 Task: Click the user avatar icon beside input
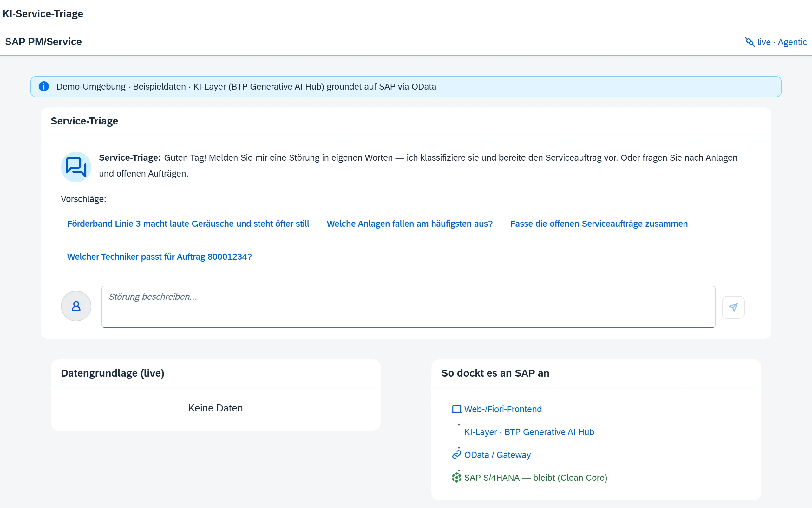(x=76, y=306)
